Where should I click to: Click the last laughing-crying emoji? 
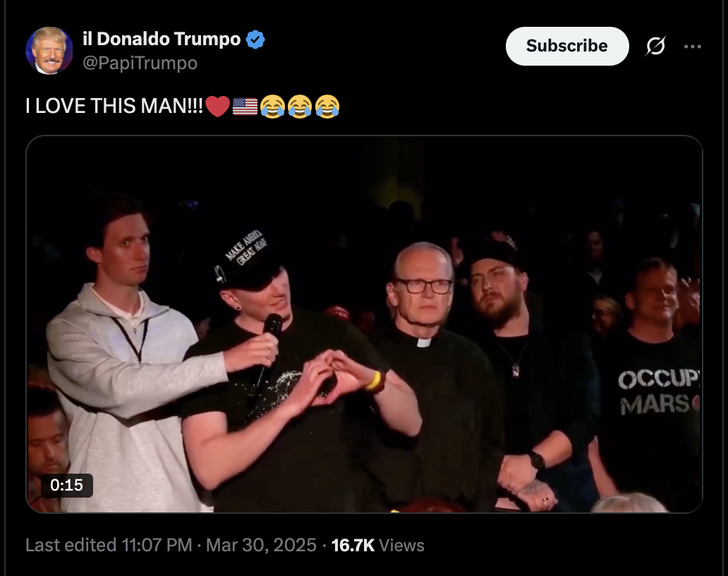327,107
